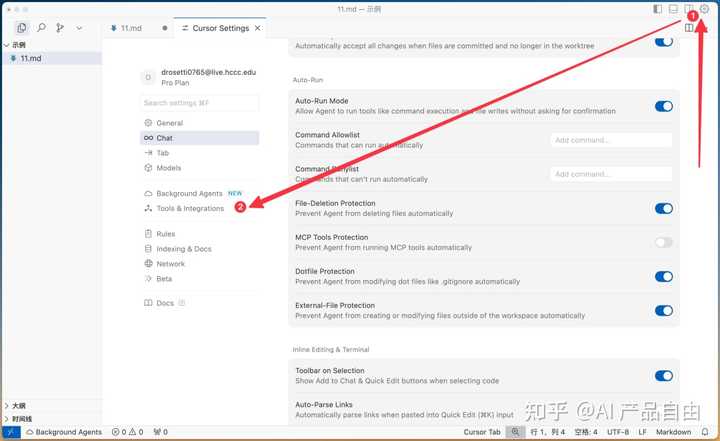Enable MCP Tools Protection switch
The height and width of the screenshot is (441, 720).
point(663,242)
